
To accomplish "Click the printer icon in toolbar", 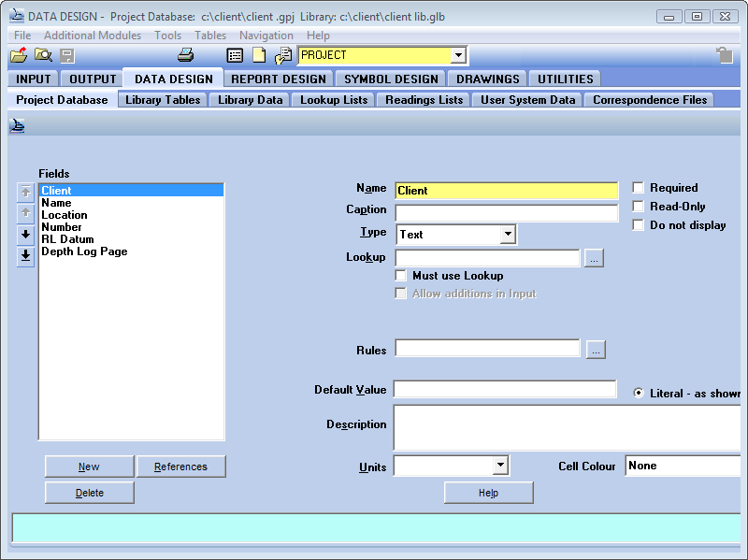I will [x=186, y=55].
